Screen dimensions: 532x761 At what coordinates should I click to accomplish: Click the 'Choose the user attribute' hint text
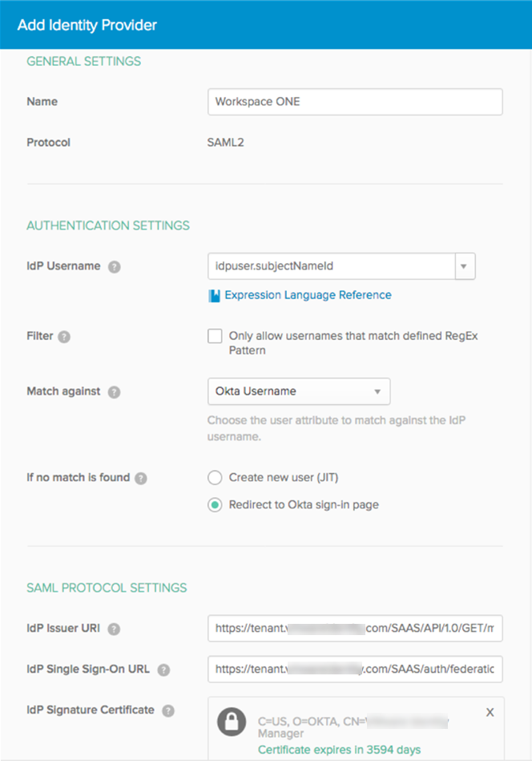point(337,428)
